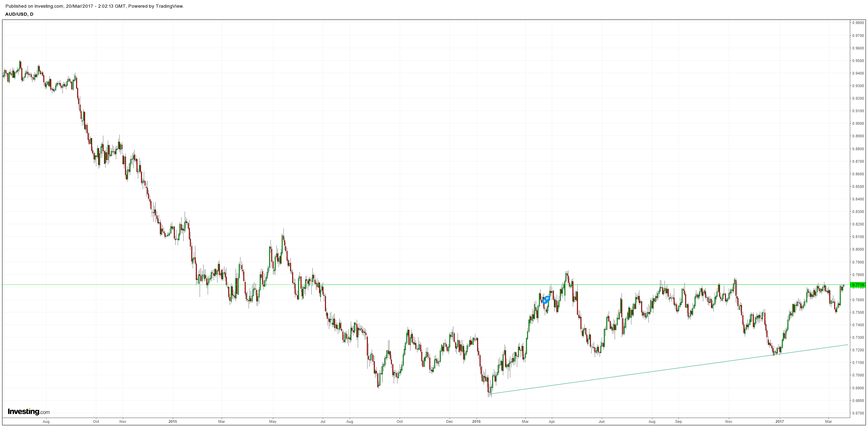This screenshot has width=868, height=426.
Task: Click the 2017 label on time axis
Action: (780, 421)
